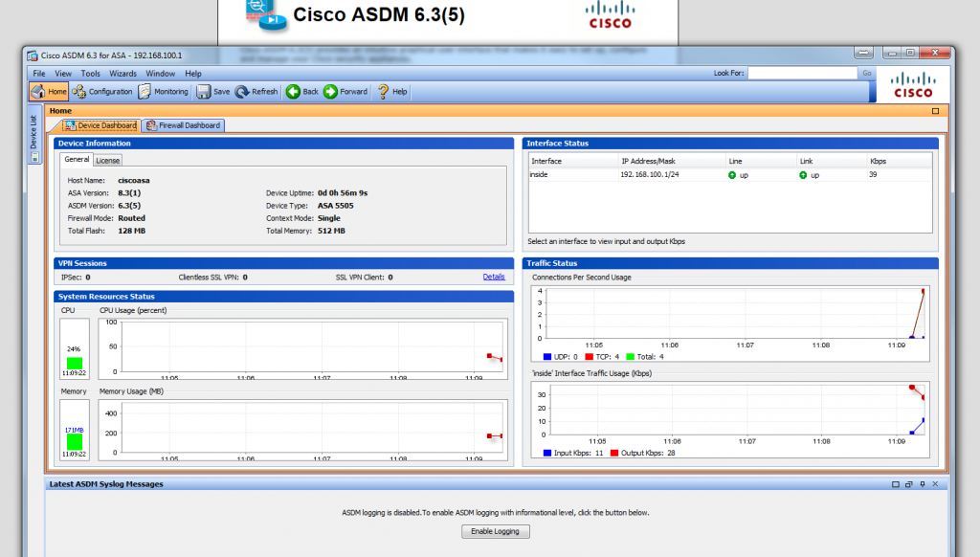This screenshot has height=557, width=980.
Task: Click the green CPU usage bar
Action: pos(75,364)
